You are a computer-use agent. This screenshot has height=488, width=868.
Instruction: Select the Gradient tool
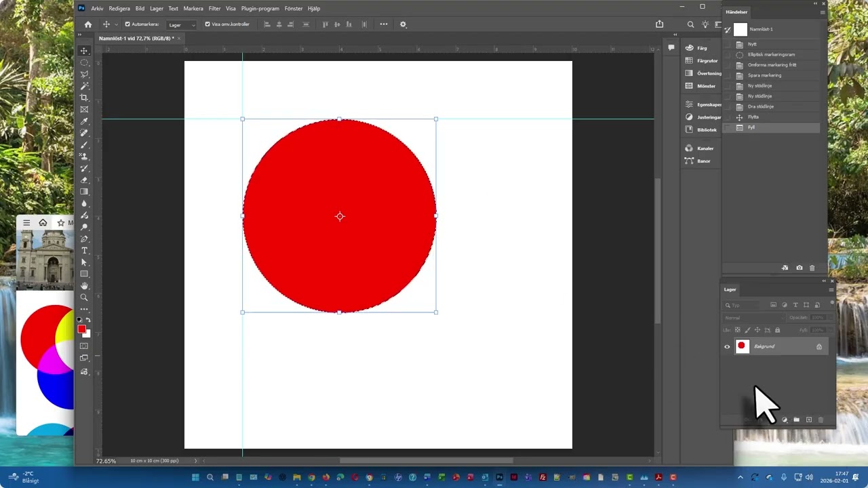click(x=84, y=192)
